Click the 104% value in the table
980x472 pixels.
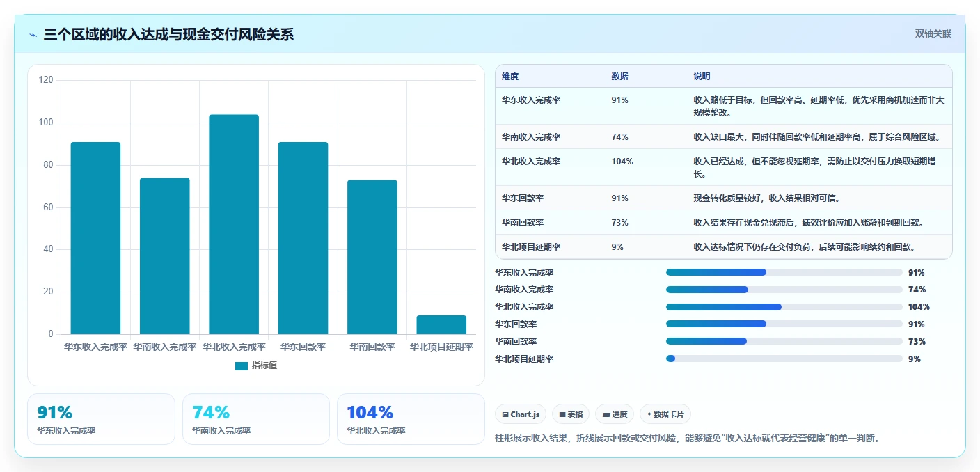(x=622, y=162)
